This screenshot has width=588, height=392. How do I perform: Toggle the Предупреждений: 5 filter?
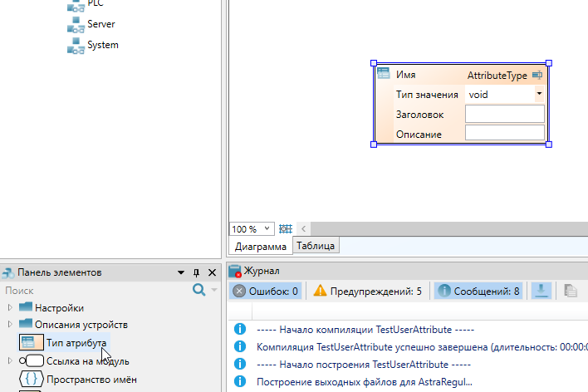coord(367,291)
